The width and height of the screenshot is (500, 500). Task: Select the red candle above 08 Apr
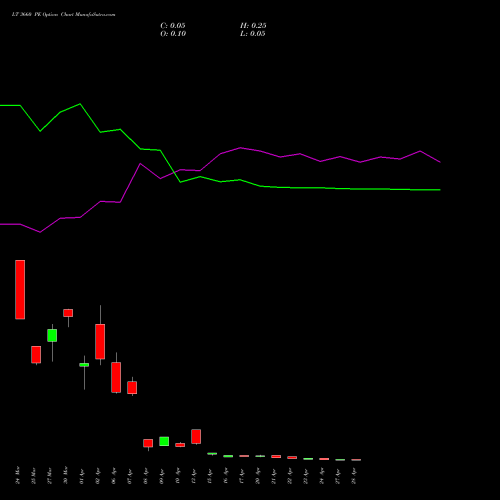[148, 443]
